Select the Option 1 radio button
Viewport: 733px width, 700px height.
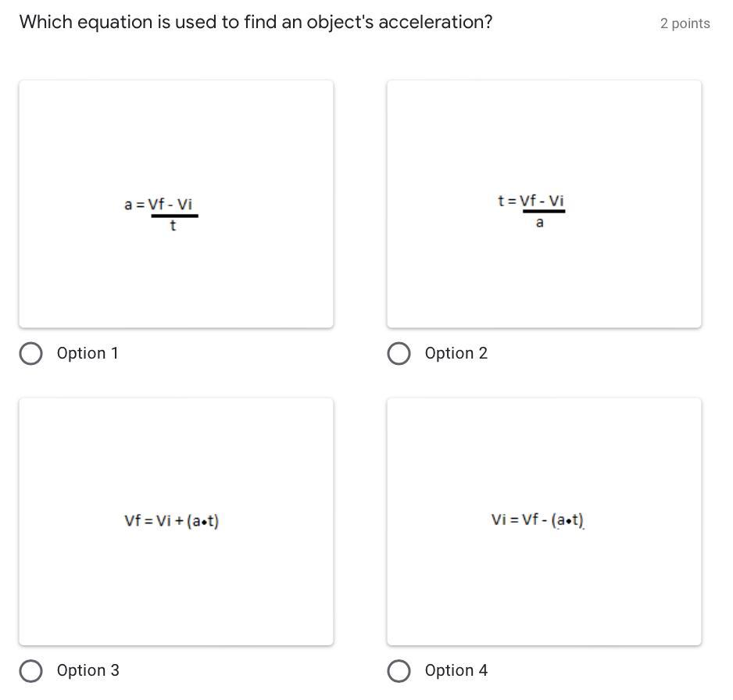click(x=30, y=353)
